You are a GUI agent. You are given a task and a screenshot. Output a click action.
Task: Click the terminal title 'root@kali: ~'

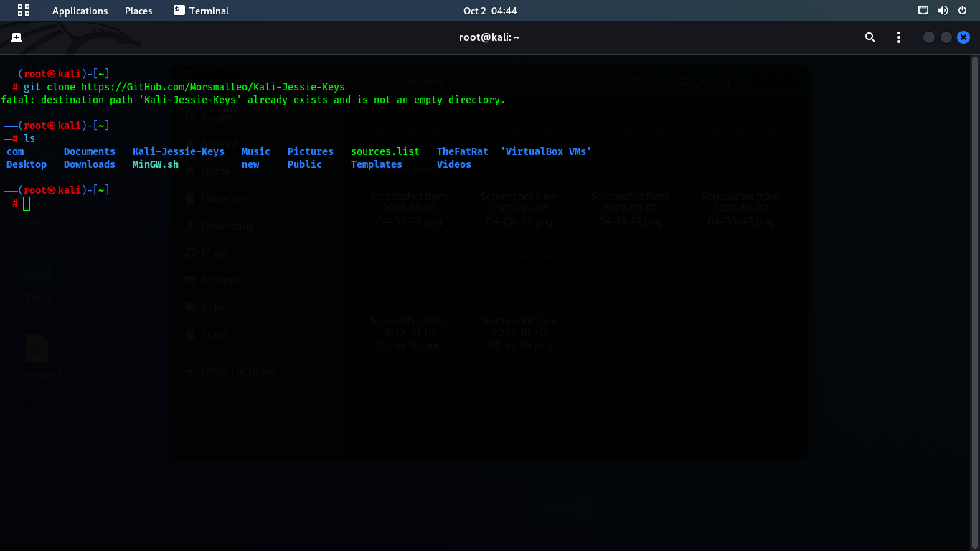(489, 37)
